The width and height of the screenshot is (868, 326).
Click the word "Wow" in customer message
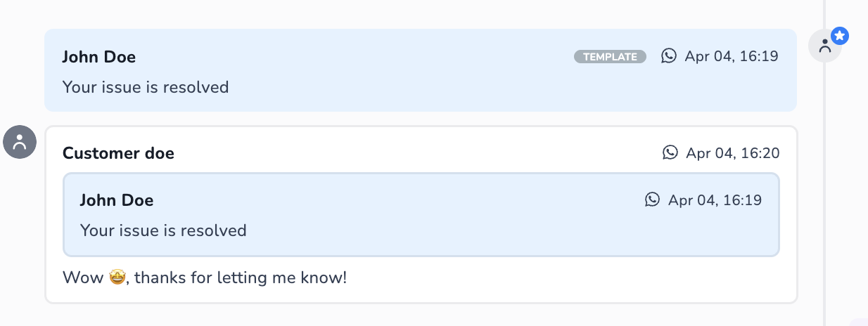tap(82, 278)
